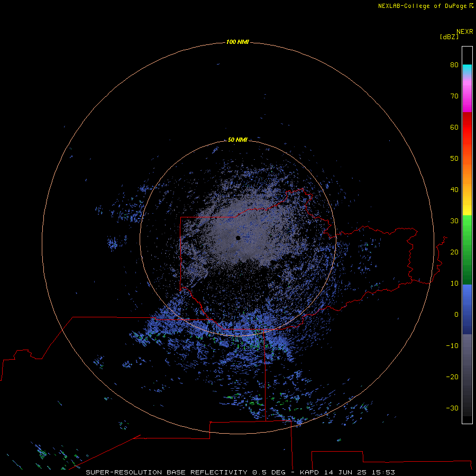Click the 50 NMI range ring label
This screenshot has height=476, width=476.
(x=237, y=140)
